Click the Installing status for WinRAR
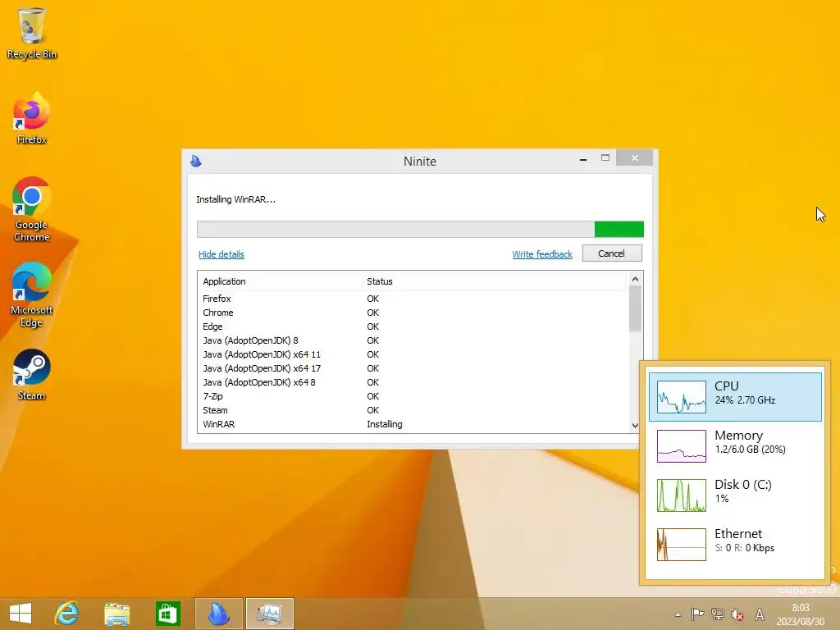 (x=385, y=424)
